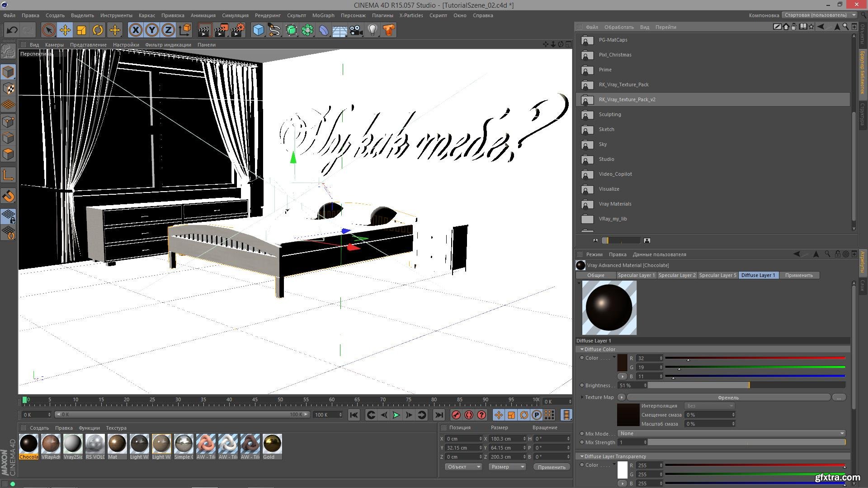This screenshot has width=868, height=488.
Task: Toggle Autokeying record button
Action: (x=469, y=415)
